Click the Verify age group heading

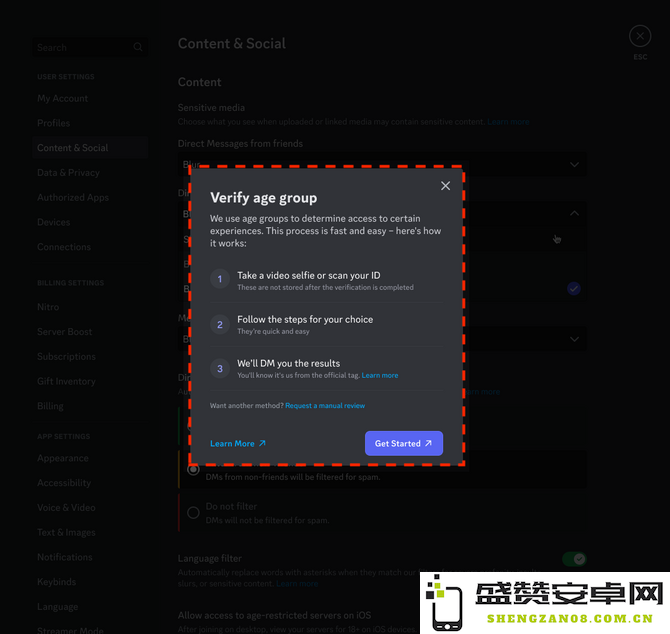point(264,198)
